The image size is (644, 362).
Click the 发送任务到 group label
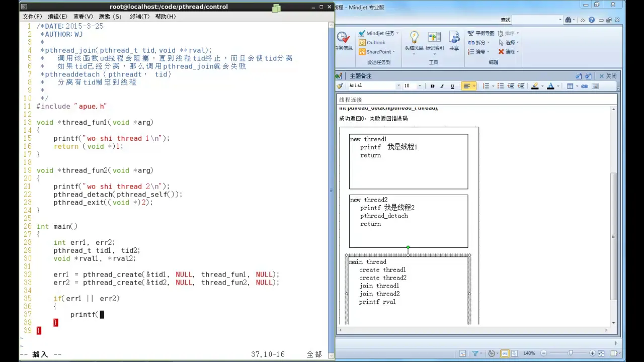coord(378,62)
